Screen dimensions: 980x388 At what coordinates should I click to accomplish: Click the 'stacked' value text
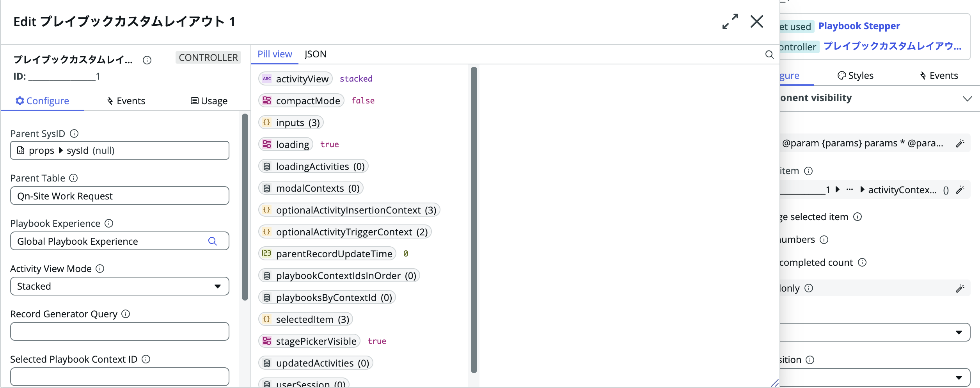(356, 79)
